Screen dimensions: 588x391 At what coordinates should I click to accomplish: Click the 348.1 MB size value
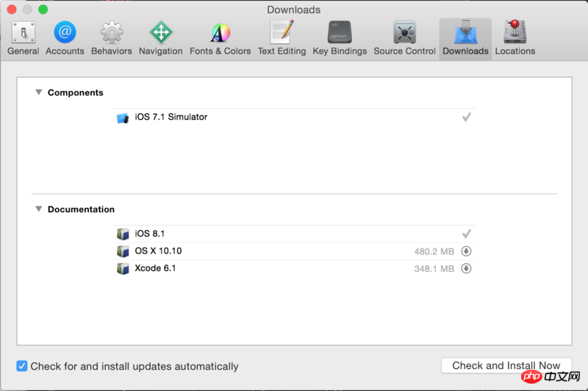[x=434, y=269]
